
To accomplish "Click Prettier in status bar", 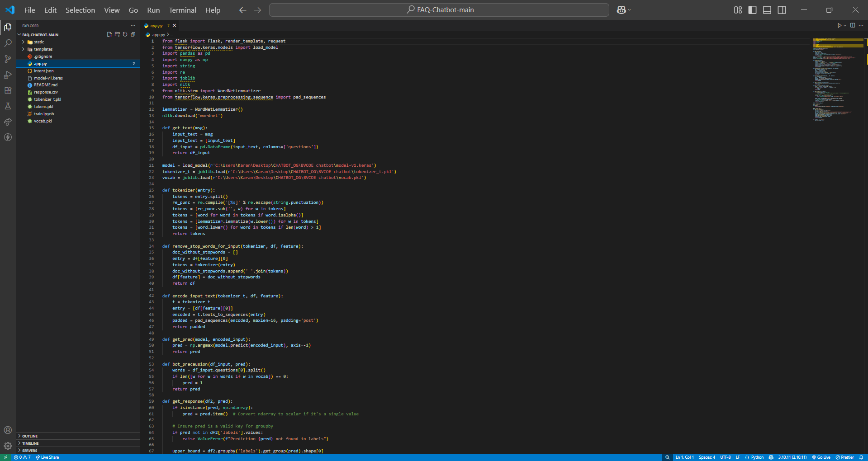I will coord(845,457).
